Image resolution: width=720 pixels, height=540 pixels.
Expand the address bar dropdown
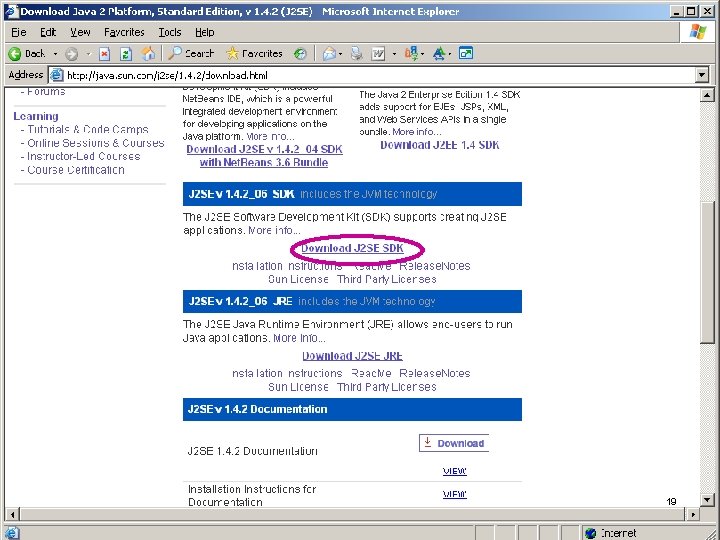pyautogui.click(x=702, y=75)
